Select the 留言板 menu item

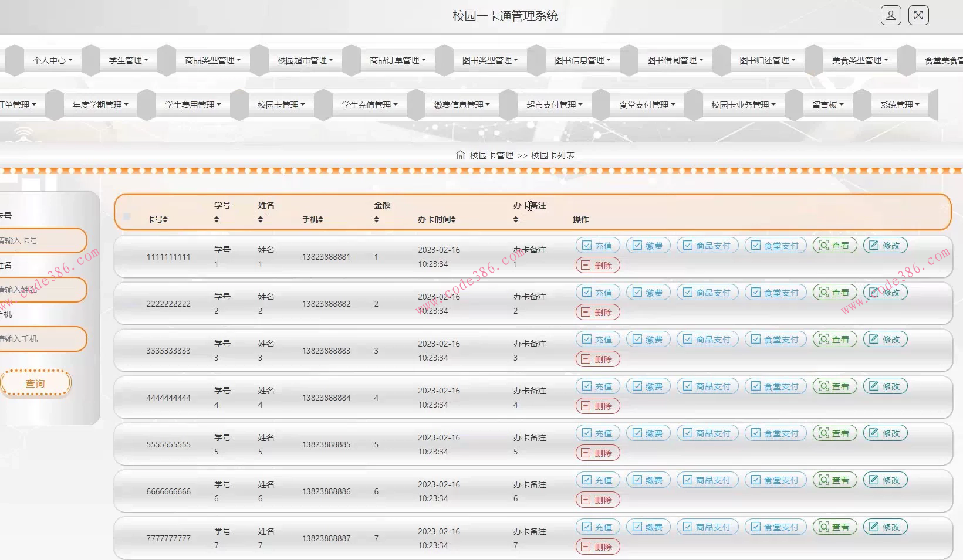(x=827, y=105)
